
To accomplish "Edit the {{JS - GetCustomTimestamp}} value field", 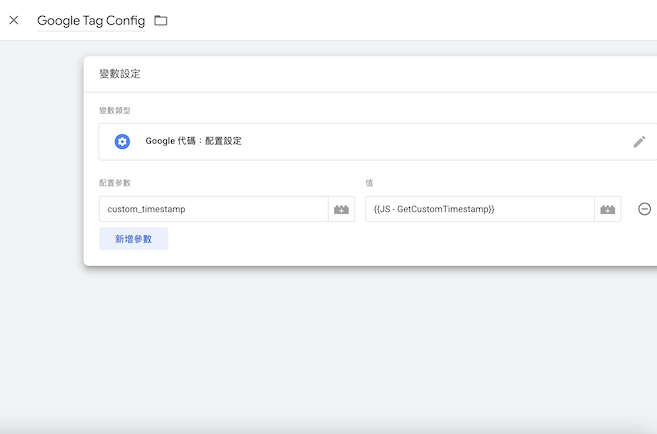I will click(480, 209).
